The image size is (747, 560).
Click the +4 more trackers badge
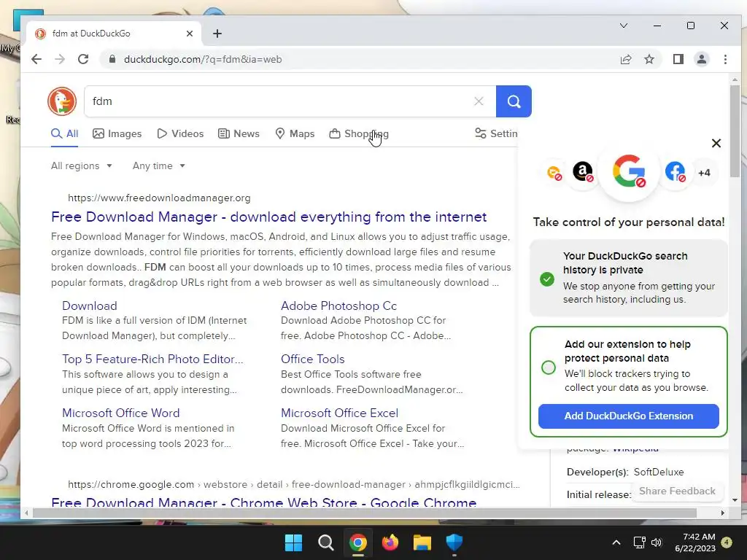coord(704,172)
